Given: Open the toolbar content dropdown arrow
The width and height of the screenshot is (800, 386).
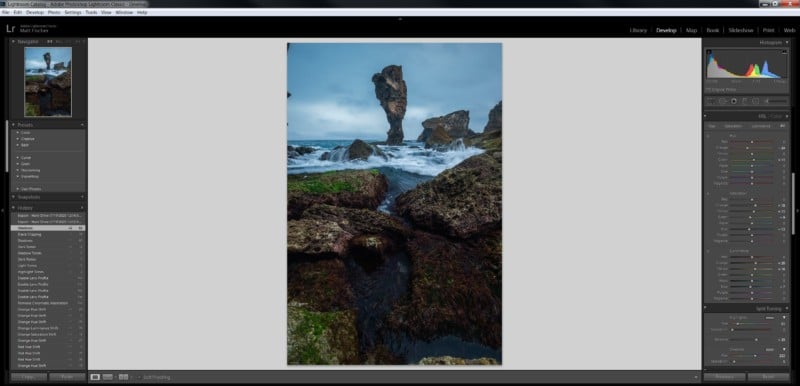Looking at the screenshot, I should [x=696, y=377].
